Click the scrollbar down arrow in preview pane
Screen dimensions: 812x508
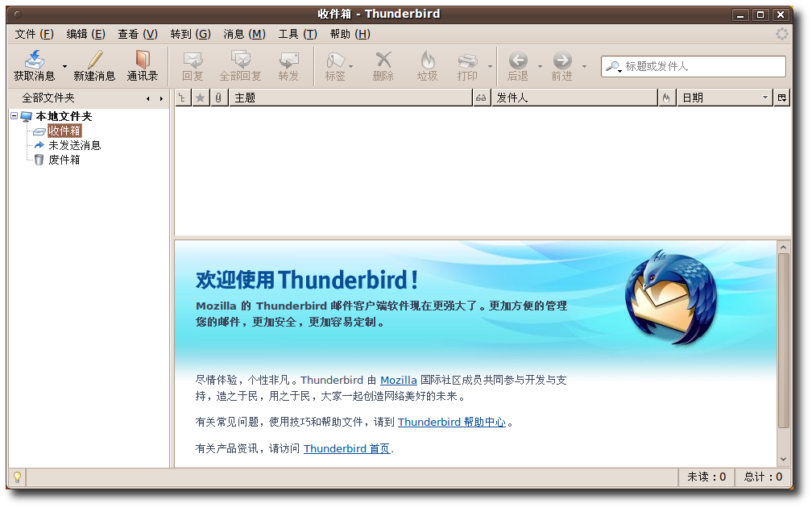(x=784, y=460)
